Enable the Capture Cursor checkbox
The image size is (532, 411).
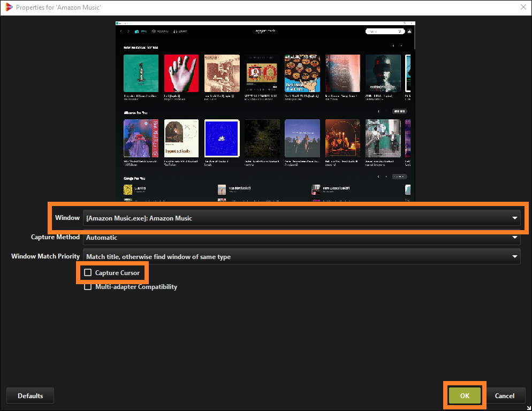point(88,272)
